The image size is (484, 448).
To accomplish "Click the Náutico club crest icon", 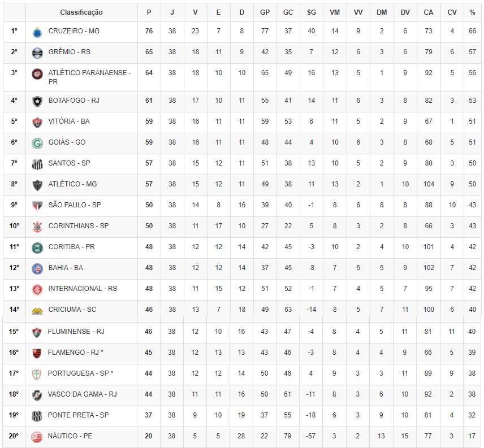I will [37, 437].
